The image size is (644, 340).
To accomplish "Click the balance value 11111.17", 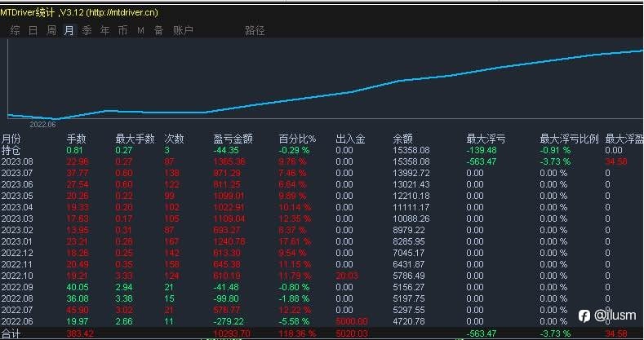I will (x=411, y=207).
